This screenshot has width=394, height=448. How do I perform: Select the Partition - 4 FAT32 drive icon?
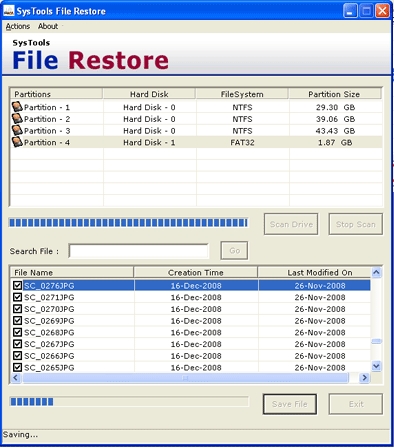click(17, 142)
